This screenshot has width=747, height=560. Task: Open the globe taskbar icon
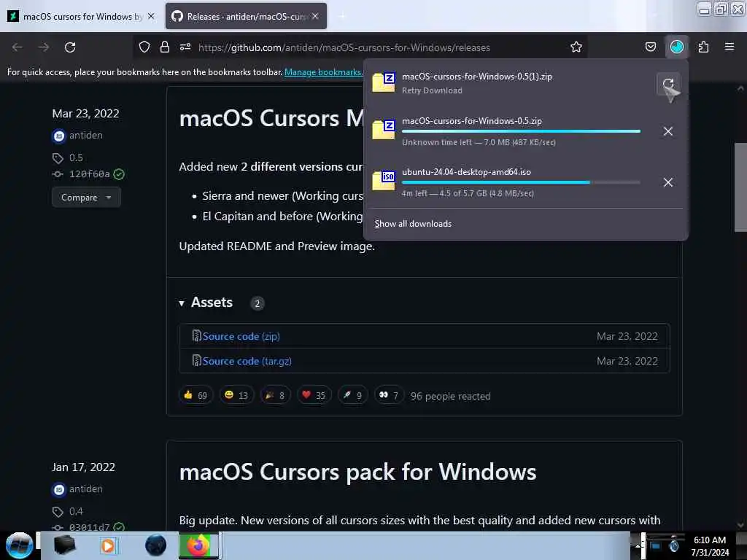point(155,545)
